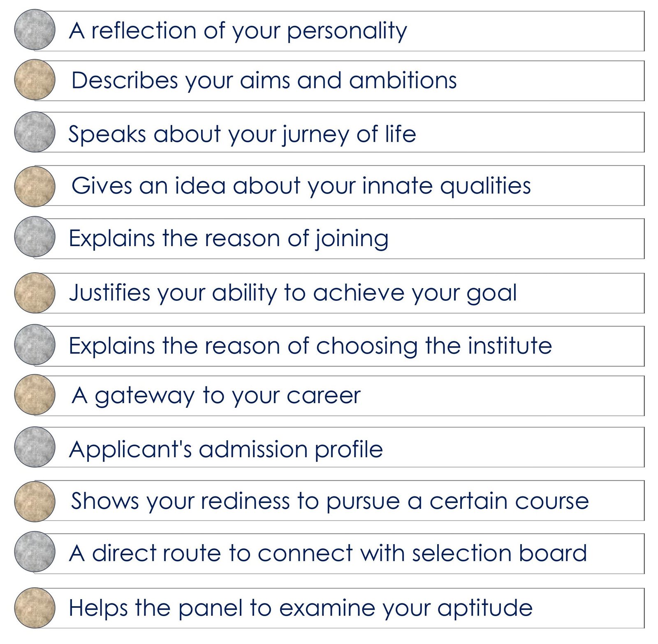Select 'Explains the reason of joining' item
This screenshot has height=644, width=658.
click(x=339, y=239)
